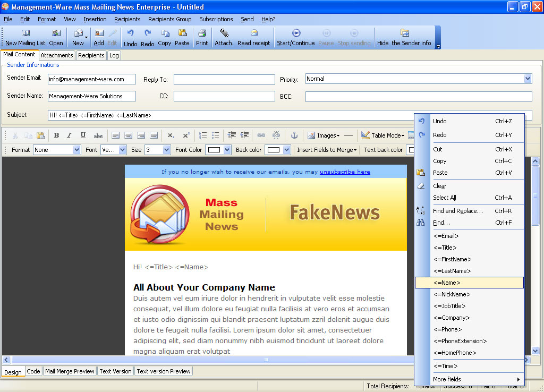The width and height of the screenshot is (544, 392).
Task: Open the Priority dropdown
Action: point(528,79)
